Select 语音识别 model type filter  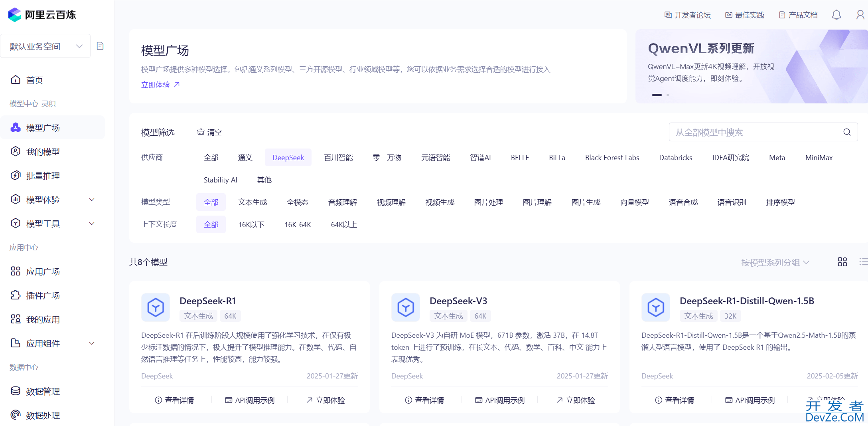pyautogui.click(x=732, y=202)
